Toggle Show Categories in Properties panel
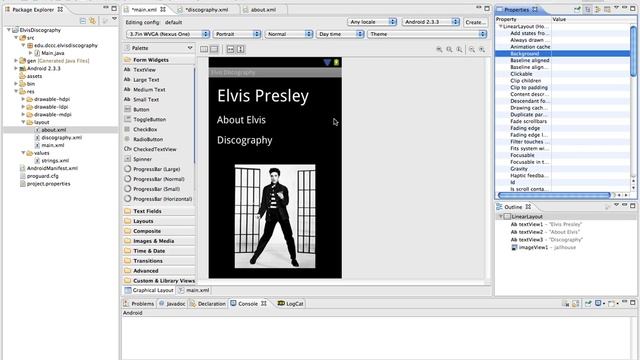Image resolution: width=640 pixels, height=360 pixels. tap(587, 9)
